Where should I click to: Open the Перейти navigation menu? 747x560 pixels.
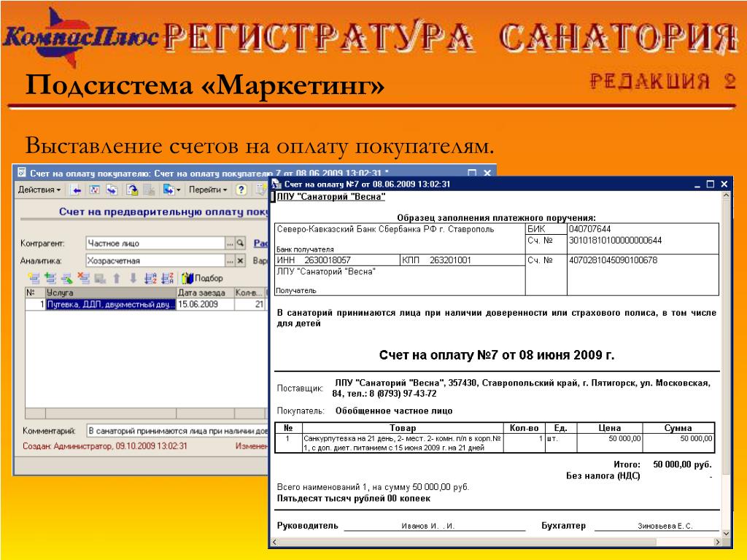208,190
